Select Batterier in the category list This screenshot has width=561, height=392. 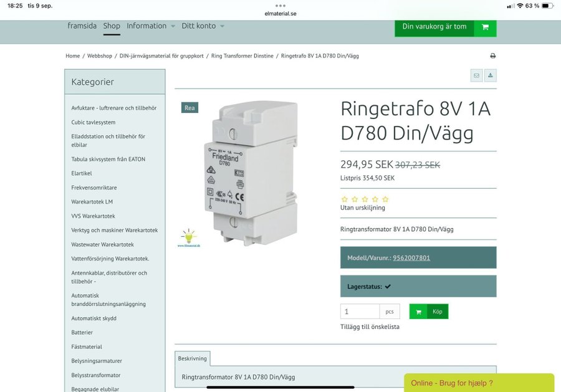(x=82, y=333)
